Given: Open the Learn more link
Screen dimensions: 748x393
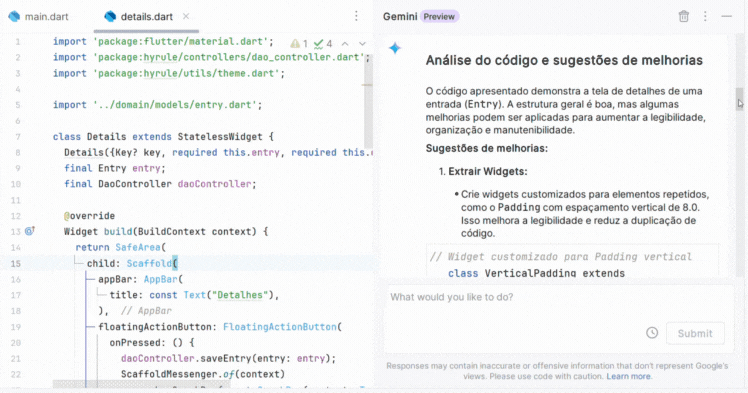Looking at the screenshot, I should pyautogui.click(x=628, y=376).
